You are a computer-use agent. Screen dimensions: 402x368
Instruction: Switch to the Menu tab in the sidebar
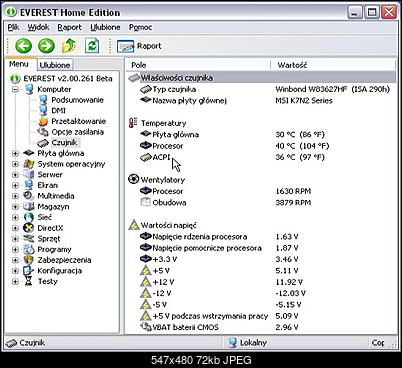click(19, 64)
